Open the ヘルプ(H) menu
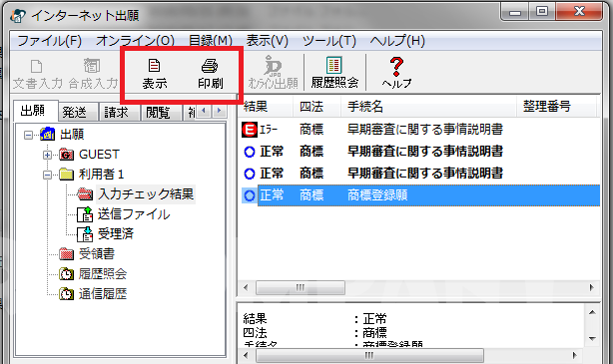 397,41
